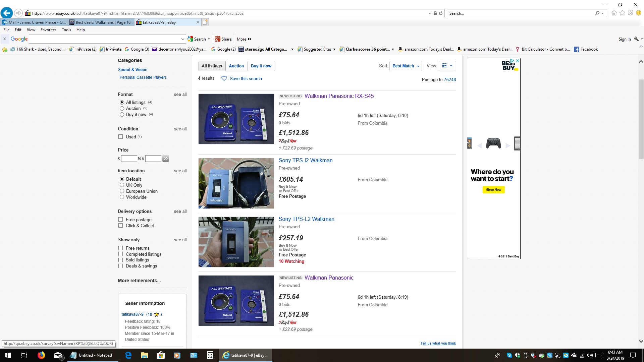Open File Explorer from the taskbar
644x362 pixels.
coord(144,355)
